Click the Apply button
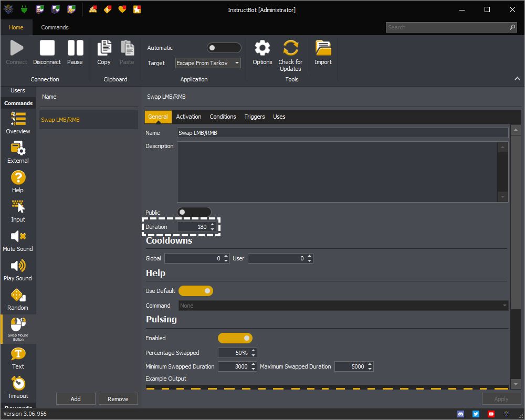 pyautogui.click(x=501, y=399)
